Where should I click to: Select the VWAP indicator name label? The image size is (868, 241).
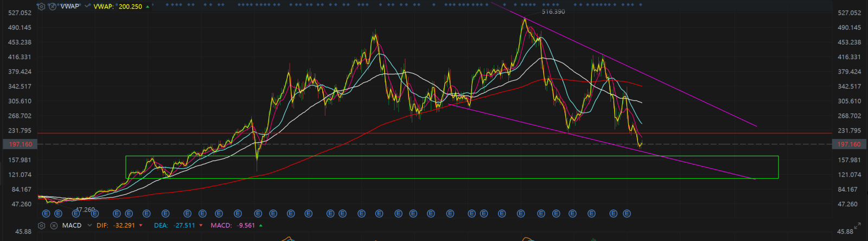tap(69, 7)
